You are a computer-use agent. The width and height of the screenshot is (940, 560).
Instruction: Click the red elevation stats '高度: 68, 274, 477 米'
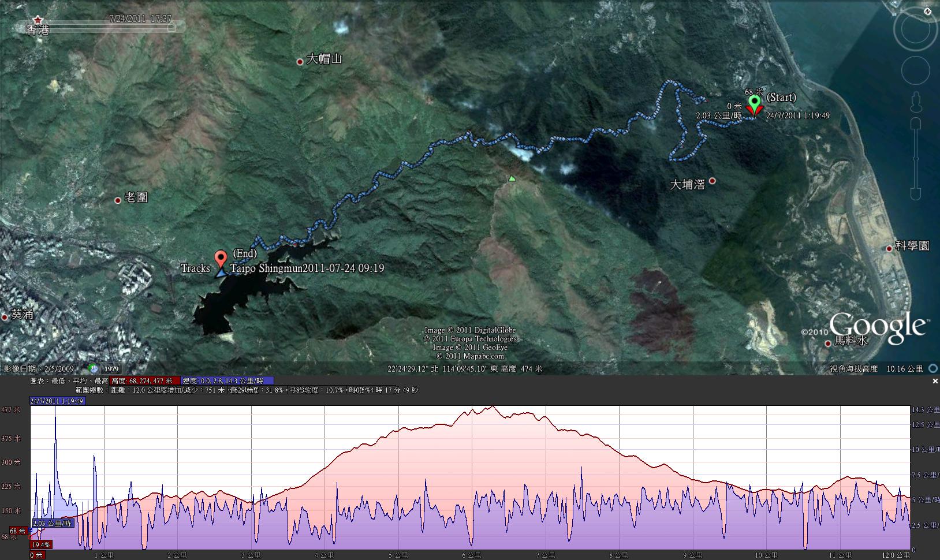[x=146, y=381]
